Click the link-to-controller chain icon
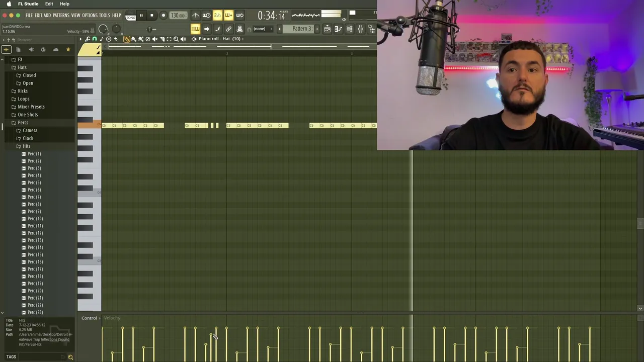 point(228,29)
